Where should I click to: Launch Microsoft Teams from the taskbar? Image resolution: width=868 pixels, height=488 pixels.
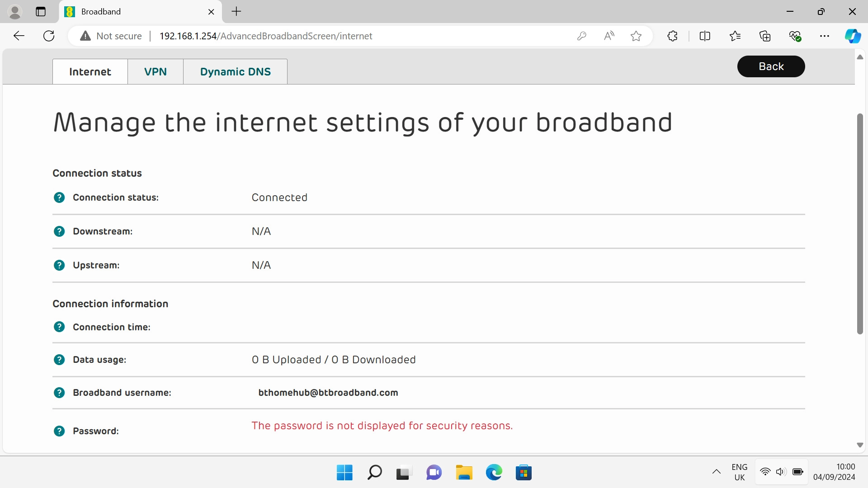click(x=434, y=472)
